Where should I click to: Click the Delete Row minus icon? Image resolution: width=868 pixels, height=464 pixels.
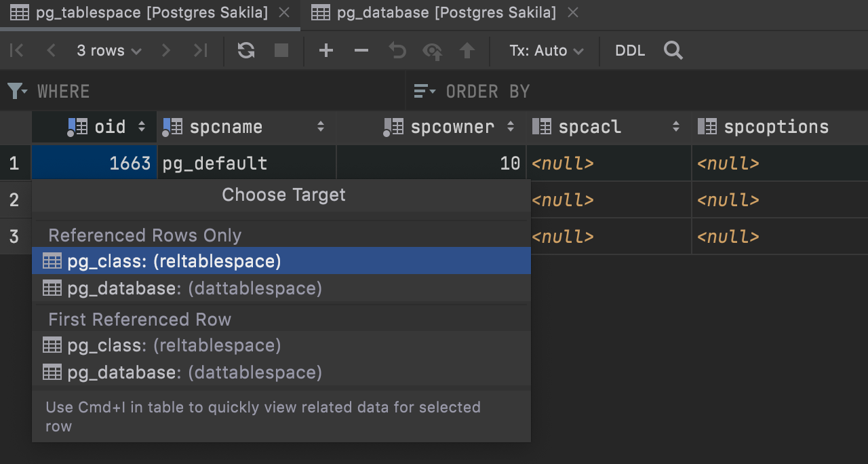[361, 50]
